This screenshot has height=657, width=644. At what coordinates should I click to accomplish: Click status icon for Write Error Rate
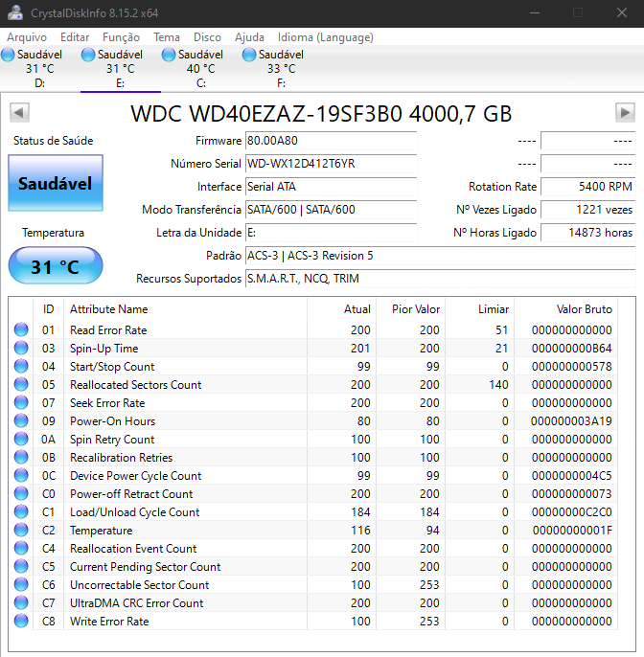point(21,621)
